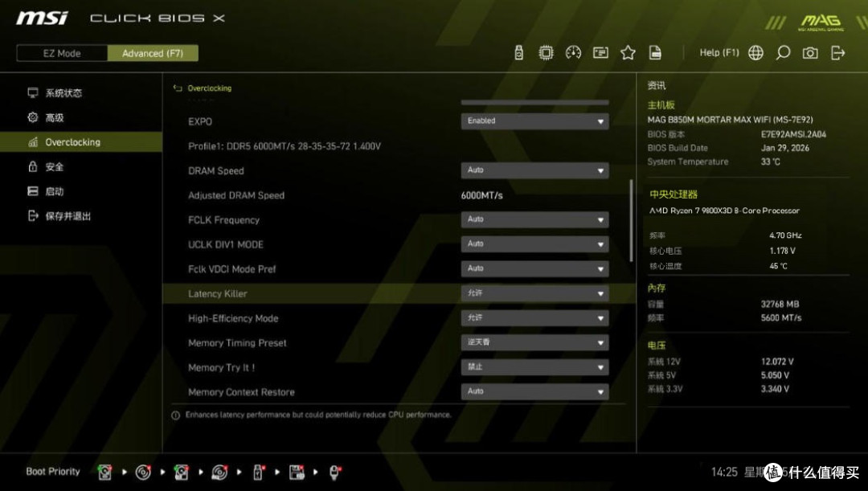Click the 3.340 V system voltage value

pyautogui.click(x=775, y=389)
